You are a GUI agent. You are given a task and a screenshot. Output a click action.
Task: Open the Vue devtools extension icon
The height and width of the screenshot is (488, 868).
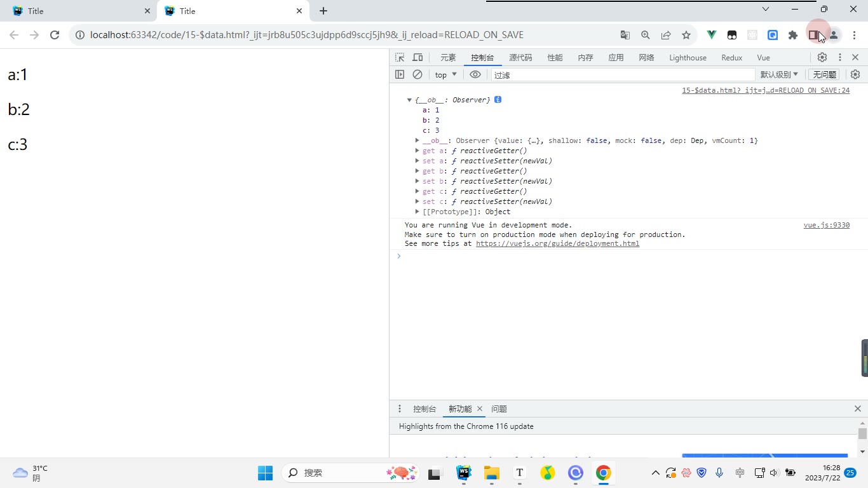pyautogui.click(x=712, y=36)
